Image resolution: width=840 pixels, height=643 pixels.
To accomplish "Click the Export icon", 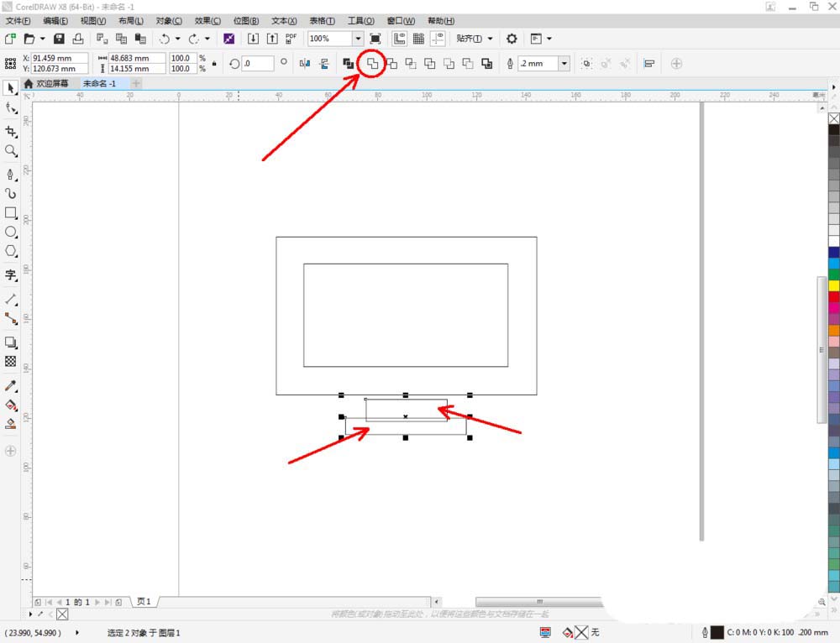I will tap(272, 39).
